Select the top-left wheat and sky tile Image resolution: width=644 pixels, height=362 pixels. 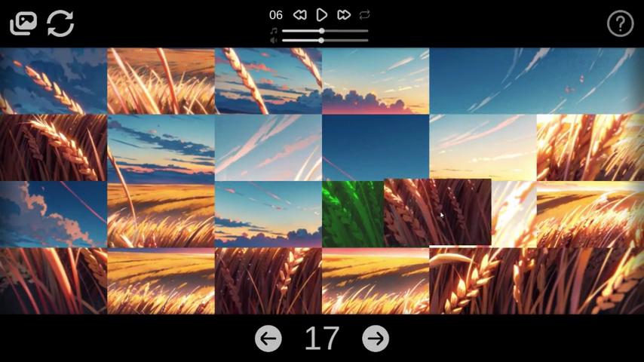tap(54, 81)
